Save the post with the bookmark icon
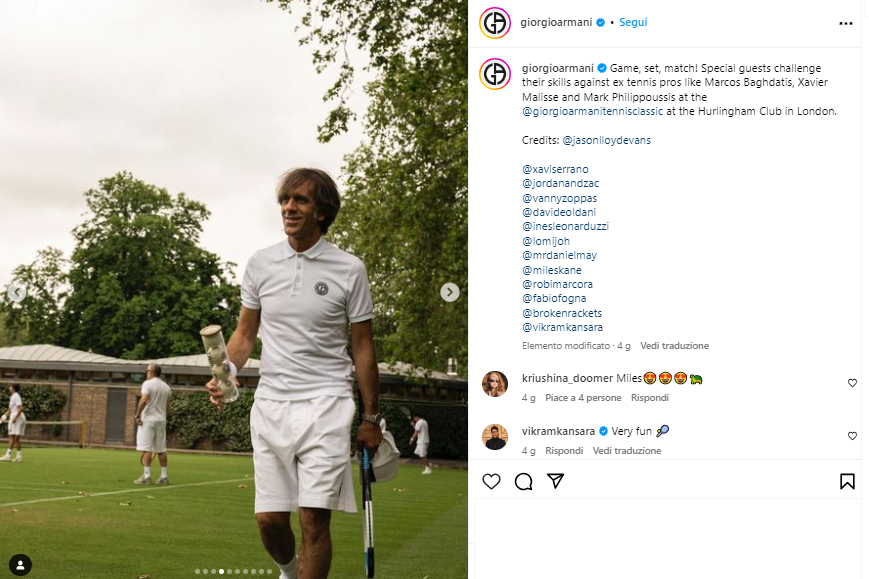869x579 pixels. (847, 482)
